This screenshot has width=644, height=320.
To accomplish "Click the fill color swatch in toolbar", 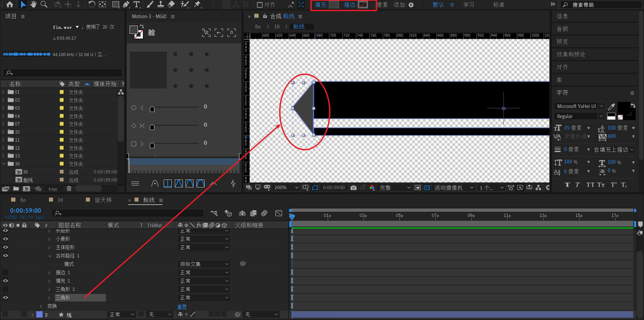I will (x=334, y=5).
